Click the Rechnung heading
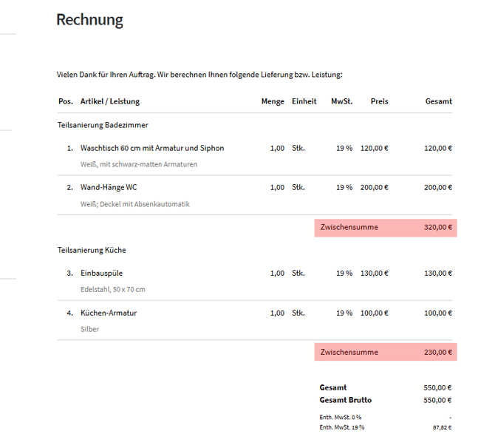The image size is (495, 448). (89, 20)
